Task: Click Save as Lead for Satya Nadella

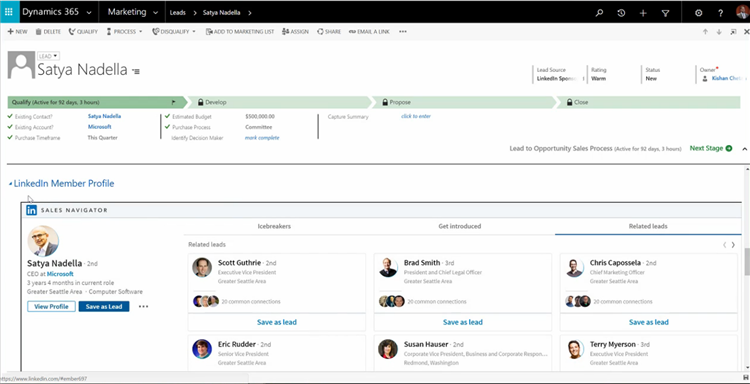Action: coord(104,307)
